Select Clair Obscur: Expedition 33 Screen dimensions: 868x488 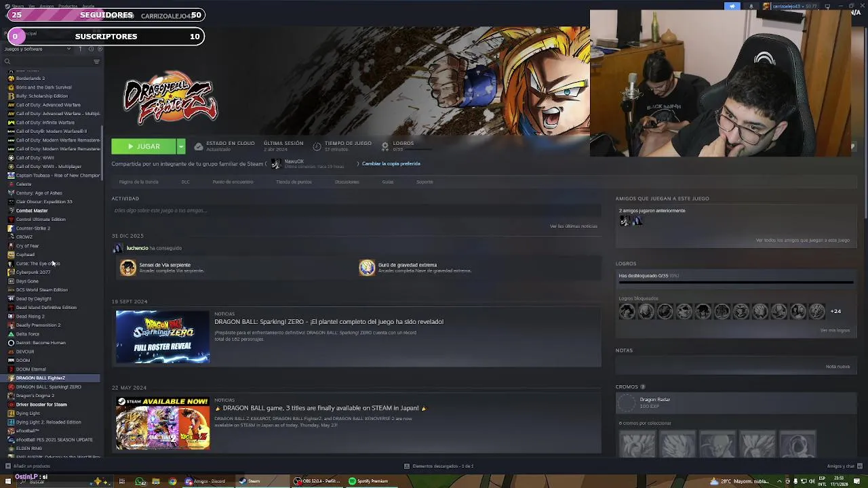point(44,202)
